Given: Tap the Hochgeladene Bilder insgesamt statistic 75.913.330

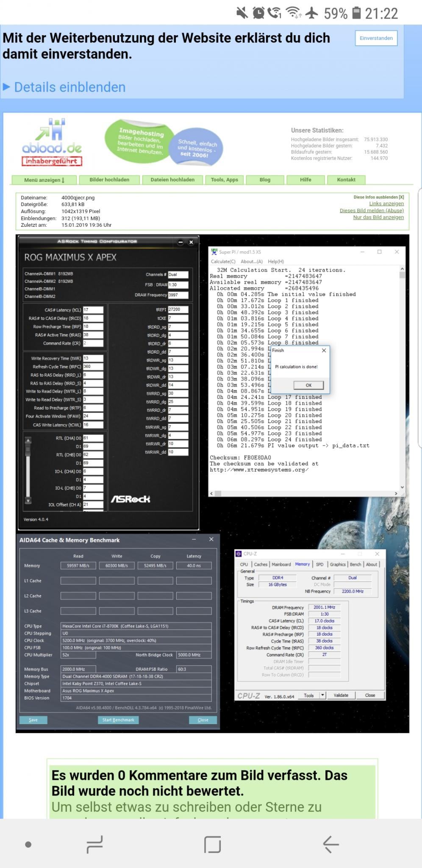Looking at the screenshot, I should click(376, 139).
